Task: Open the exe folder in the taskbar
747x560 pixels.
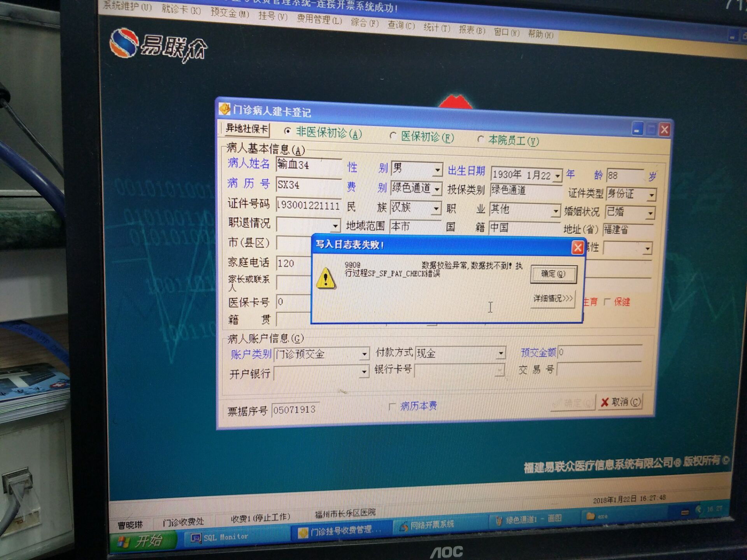Action: (597, 516)
